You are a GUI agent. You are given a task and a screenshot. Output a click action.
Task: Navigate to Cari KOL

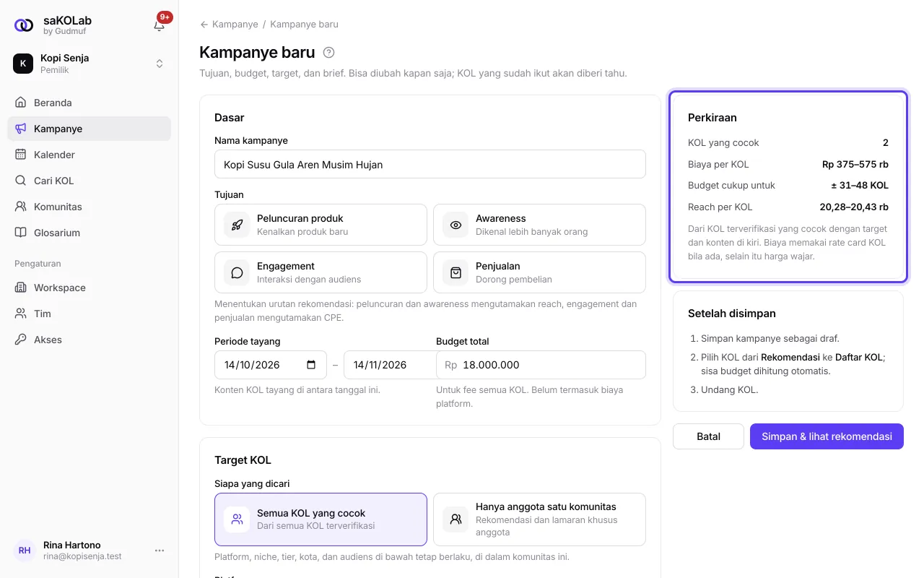coord(90,181)
